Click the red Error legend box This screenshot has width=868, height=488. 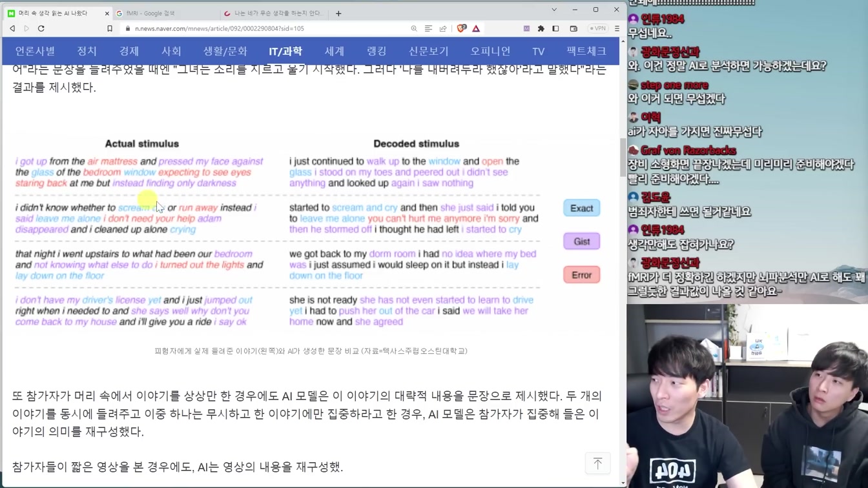[x=582, y=275]
